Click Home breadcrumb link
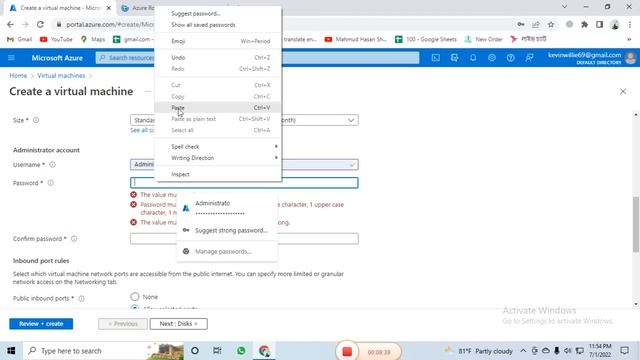Screen dimensions: 640x360 [18, 76]
